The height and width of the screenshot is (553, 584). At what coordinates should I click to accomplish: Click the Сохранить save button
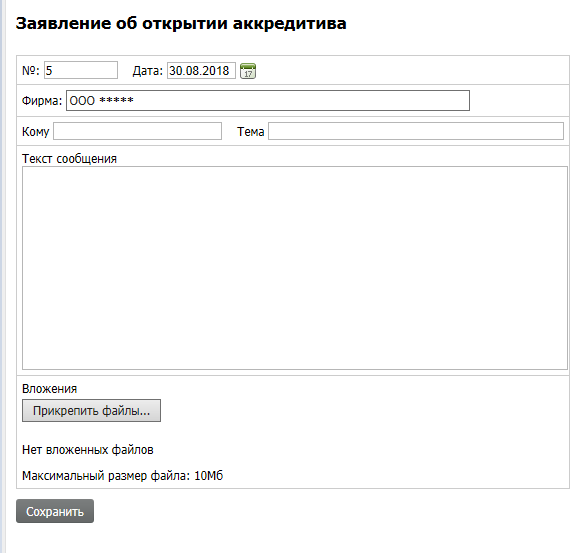coord(55,511)
